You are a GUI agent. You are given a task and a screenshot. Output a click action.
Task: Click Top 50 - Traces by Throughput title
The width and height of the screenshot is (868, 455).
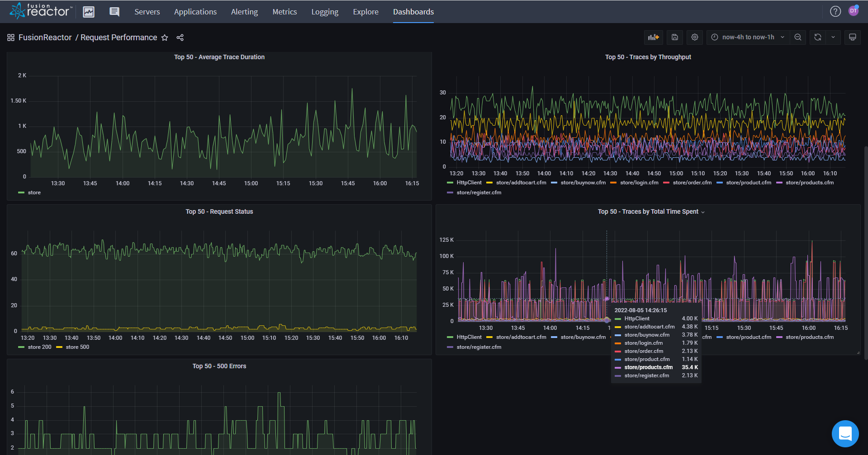point(648,57)
